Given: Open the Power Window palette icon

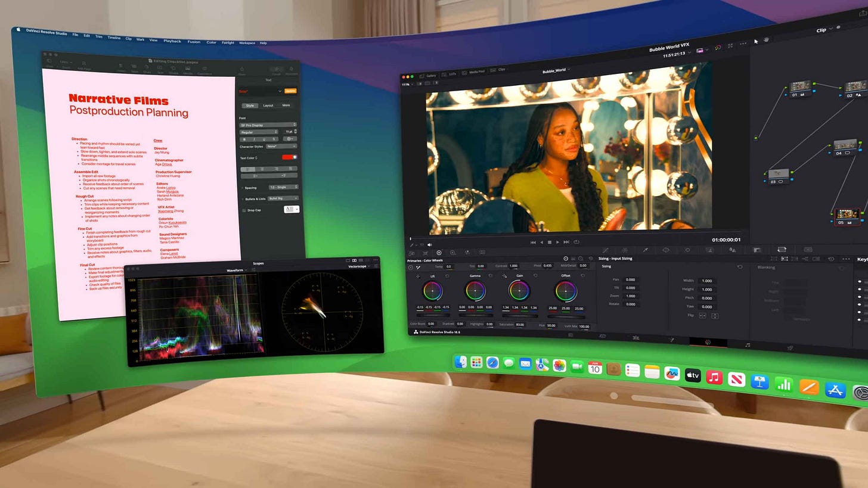Looking at the screenshot, I should (x=666, y=250).
